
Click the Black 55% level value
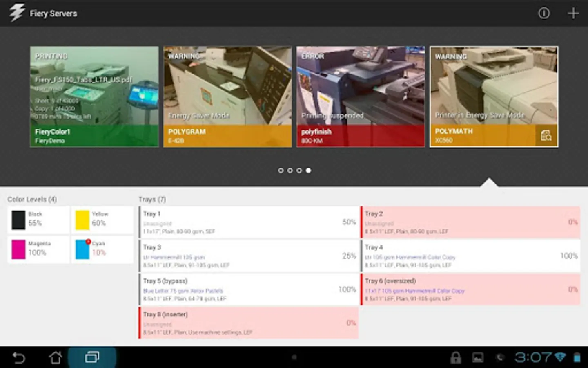coord(35,223)
